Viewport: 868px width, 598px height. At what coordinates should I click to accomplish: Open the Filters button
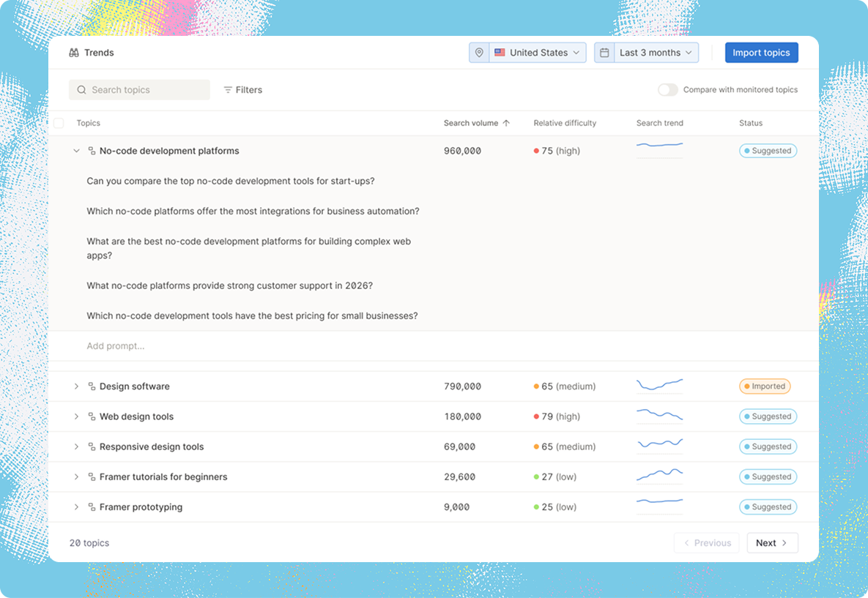(x=243, y=89)
